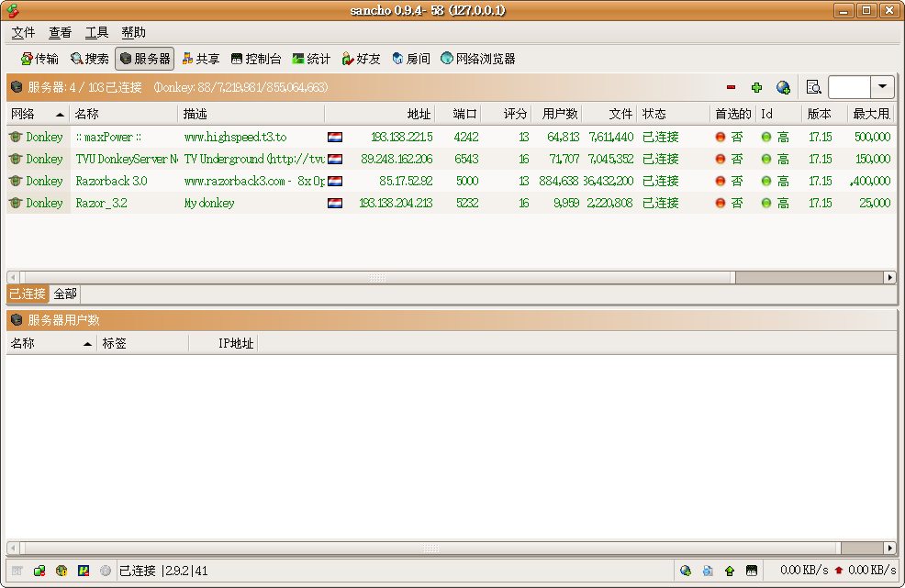Select the TVU DonkeyServer row
Image resolution: width=905 pixels, height=588 pixels.
coord(452,159)
